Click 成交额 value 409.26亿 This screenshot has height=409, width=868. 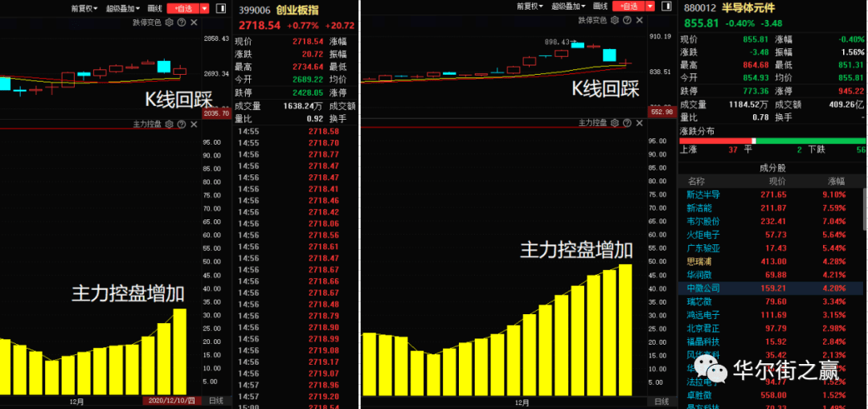click(x=845, y=104)
